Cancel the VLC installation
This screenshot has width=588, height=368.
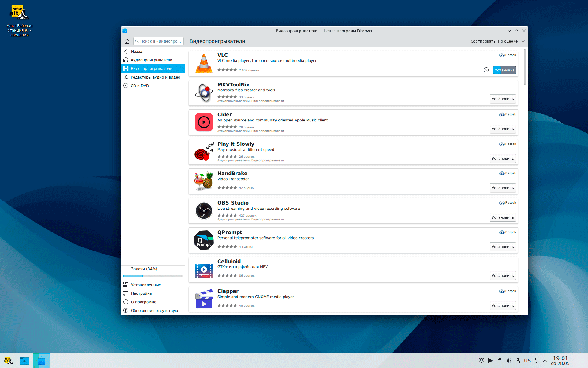click(x=486, y=70)
